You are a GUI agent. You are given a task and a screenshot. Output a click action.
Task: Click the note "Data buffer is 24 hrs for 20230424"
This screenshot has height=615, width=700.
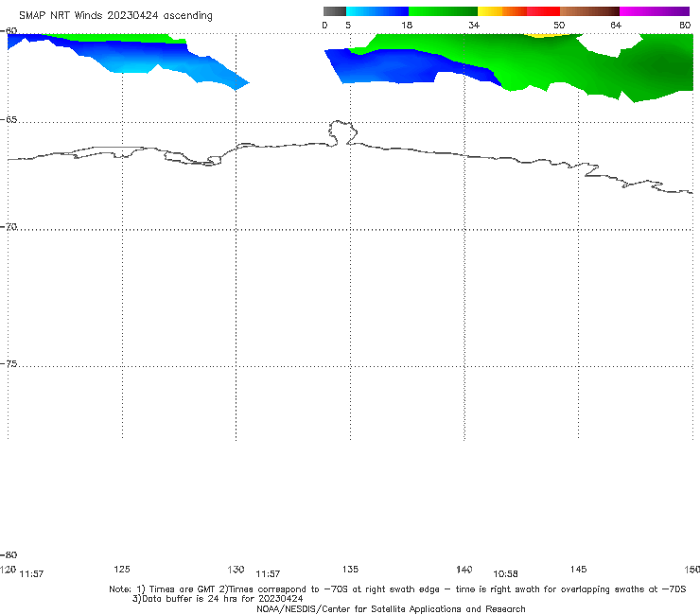[x=218, y=599]
